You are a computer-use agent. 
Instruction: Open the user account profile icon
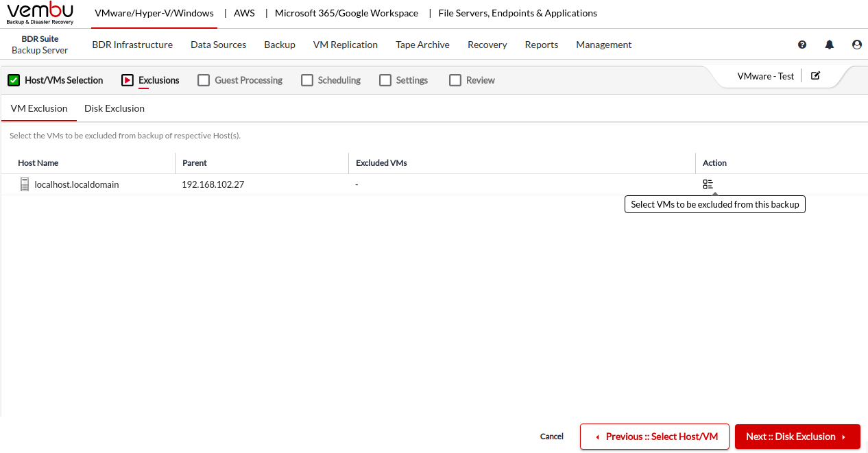tap(857, 45)
